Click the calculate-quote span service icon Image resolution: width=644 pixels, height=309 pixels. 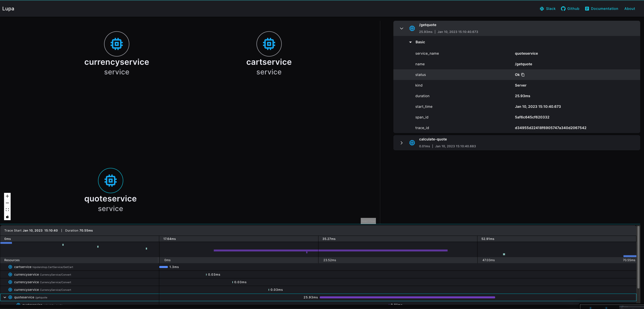click(x=412, y=143)
